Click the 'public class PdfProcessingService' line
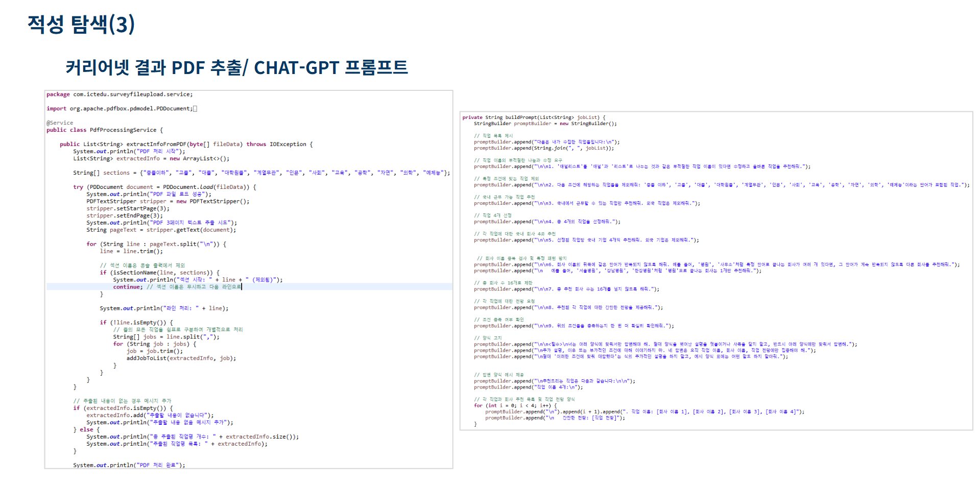Screen dimensions: 980x485 point(105,130)
